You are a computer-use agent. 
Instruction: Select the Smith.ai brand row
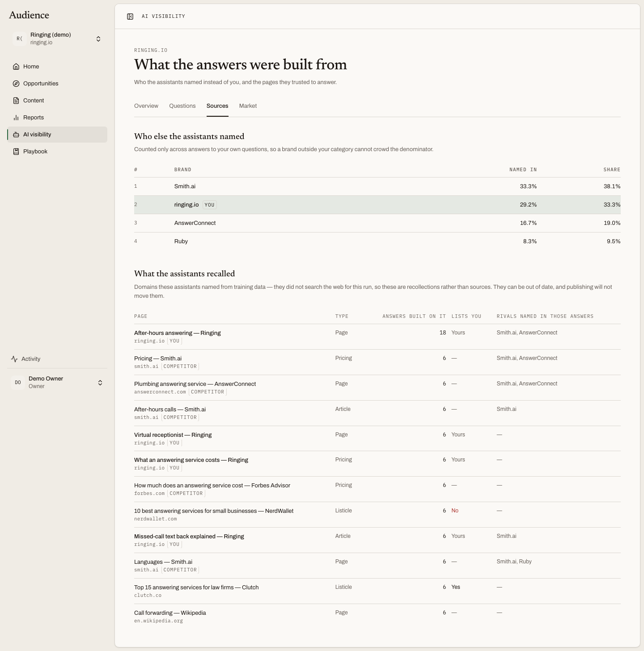pos(377,186)
